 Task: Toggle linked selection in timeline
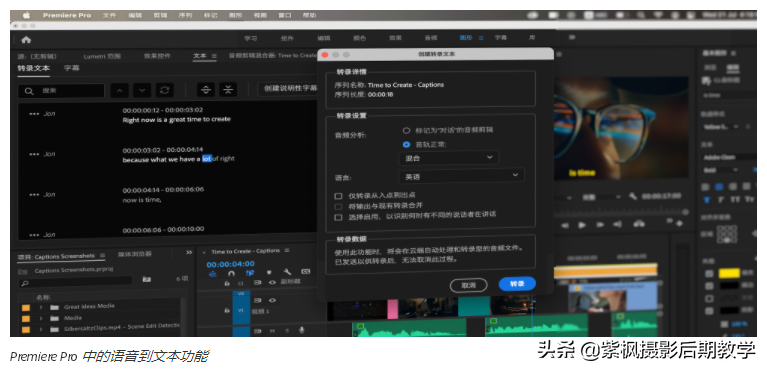(250, 273)
